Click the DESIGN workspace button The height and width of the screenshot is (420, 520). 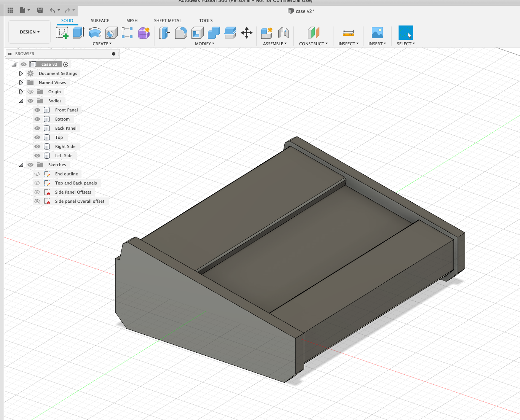click(x=29, y=32)
